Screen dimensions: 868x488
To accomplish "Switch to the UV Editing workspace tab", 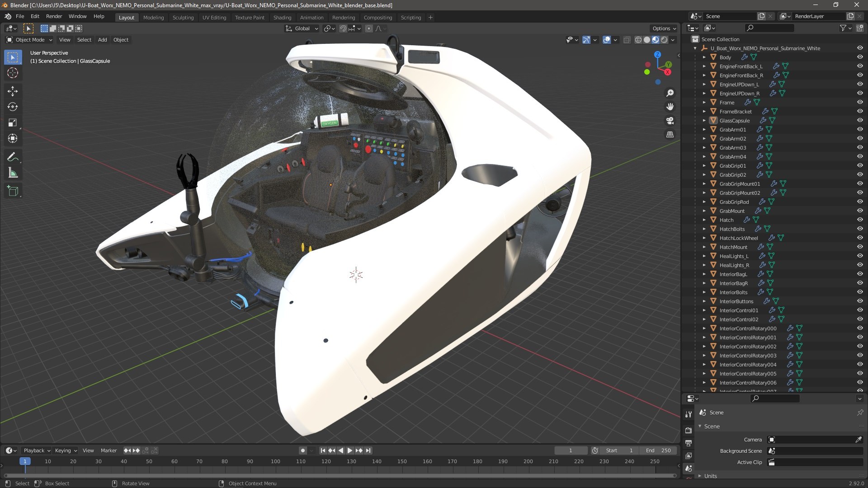I will (214, 18).
